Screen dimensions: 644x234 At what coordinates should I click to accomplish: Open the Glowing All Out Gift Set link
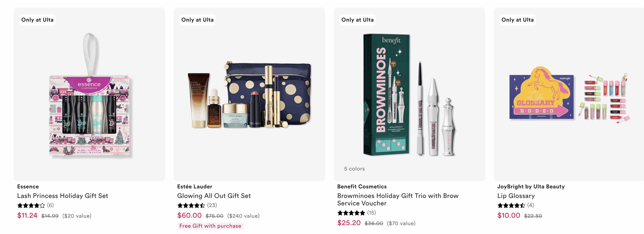214,196
